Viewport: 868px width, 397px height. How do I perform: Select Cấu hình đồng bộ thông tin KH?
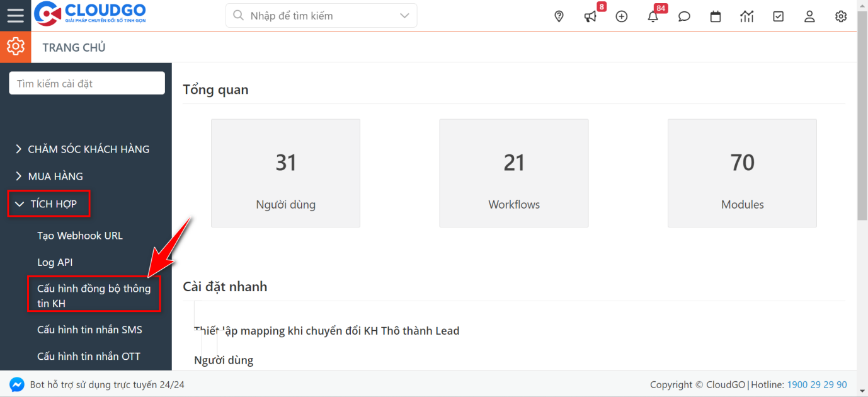(94, 296)
